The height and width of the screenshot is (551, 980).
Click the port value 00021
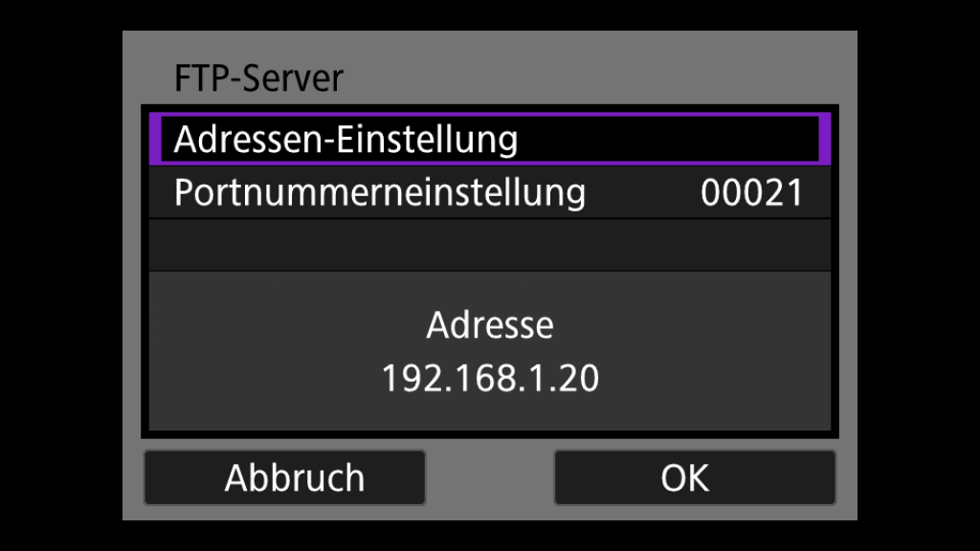pos(752,192)
